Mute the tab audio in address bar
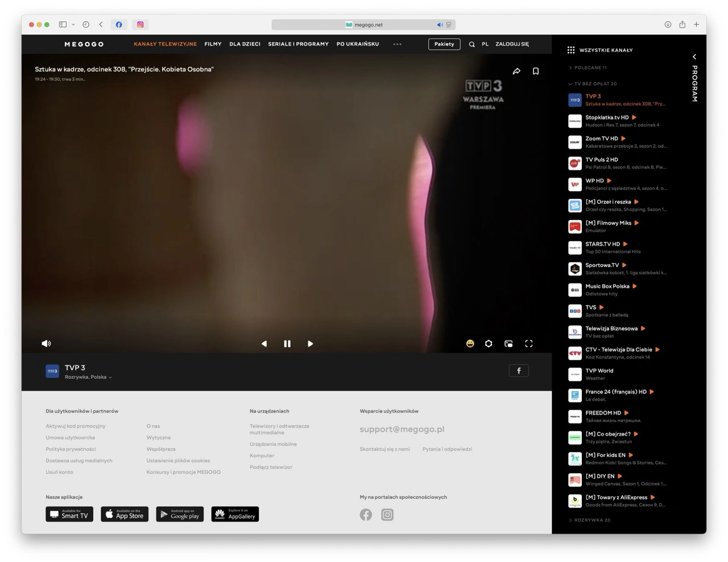 440,24
